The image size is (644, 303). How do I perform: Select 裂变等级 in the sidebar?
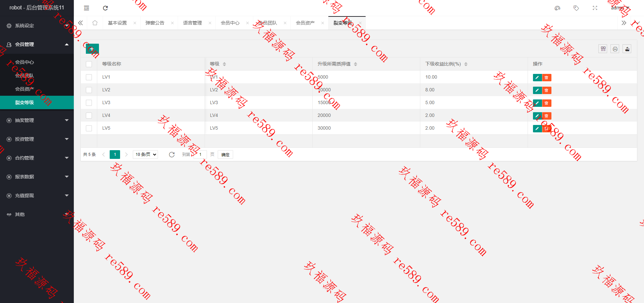click(x=37, y=102)
